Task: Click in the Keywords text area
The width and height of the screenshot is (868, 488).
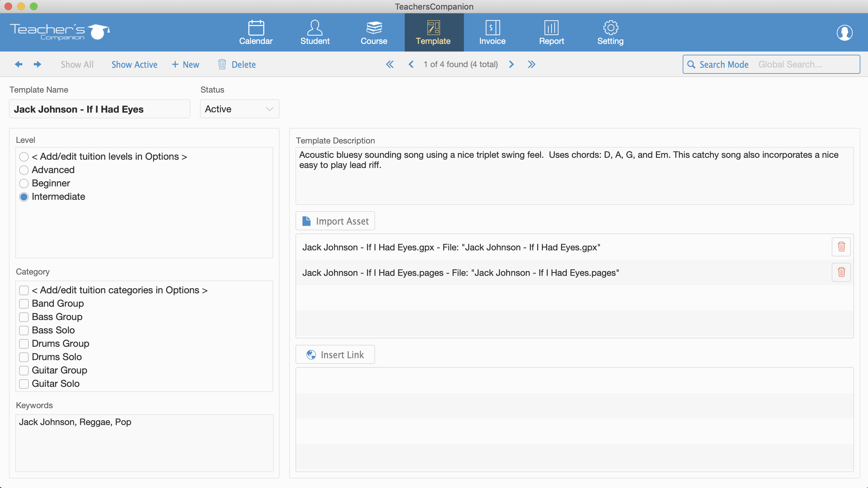Action: (145, 443)
